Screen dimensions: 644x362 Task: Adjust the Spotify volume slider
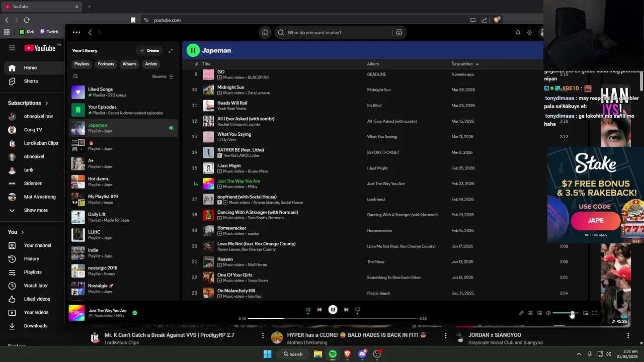[566, 313]
